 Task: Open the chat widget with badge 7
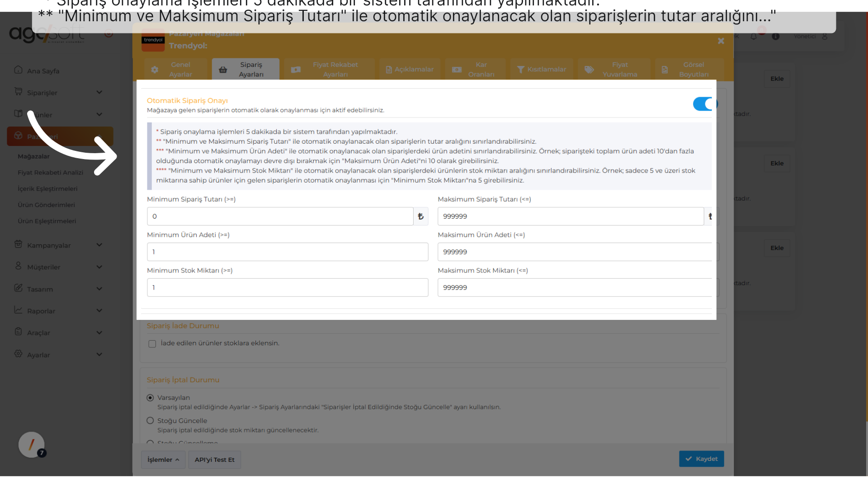tap(32, 445)
